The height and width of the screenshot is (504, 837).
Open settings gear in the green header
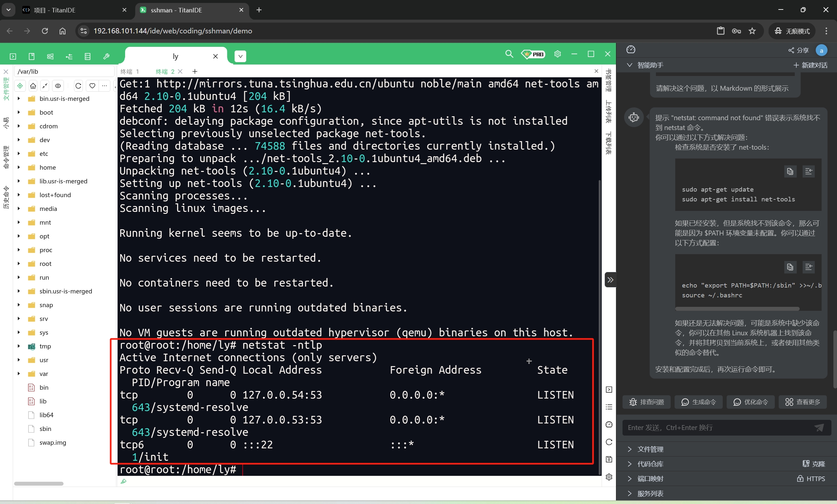[558, 54]
